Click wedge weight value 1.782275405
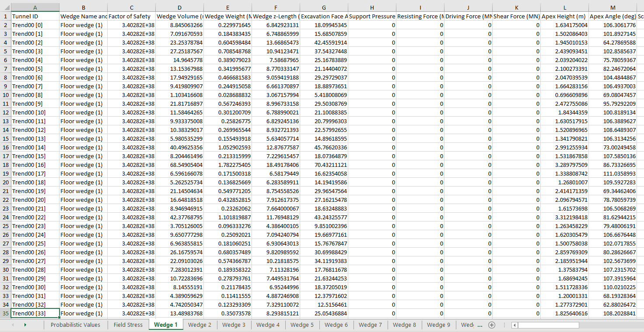 (x=227, y=165)
